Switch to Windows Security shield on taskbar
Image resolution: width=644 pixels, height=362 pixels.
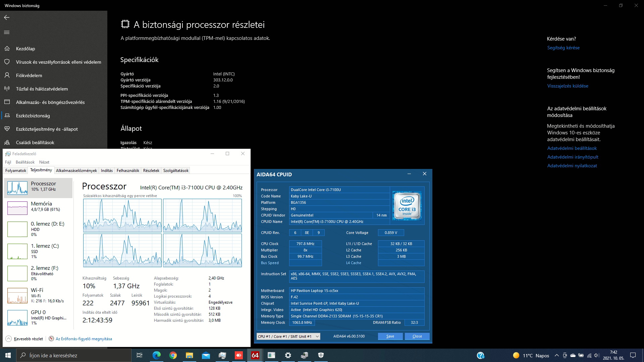click(x=321, y=355)
